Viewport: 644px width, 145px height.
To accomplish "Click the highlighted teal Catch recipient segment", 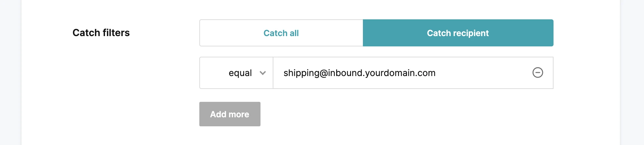I will coord(458,33).
